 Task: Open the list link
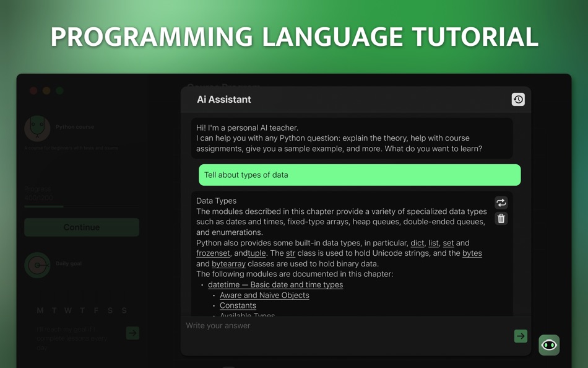click(x=433, y=243)
